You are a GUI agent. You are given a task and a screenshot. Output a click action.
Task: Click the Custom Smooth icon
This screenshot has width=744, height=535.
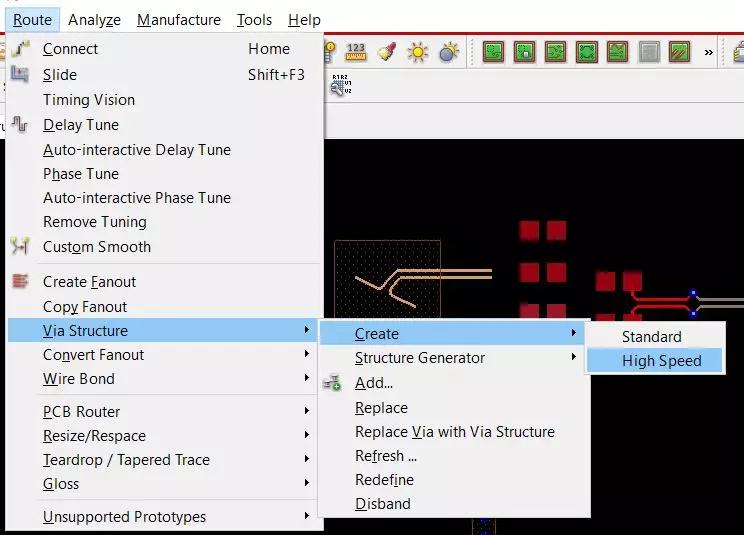(21, 247)
